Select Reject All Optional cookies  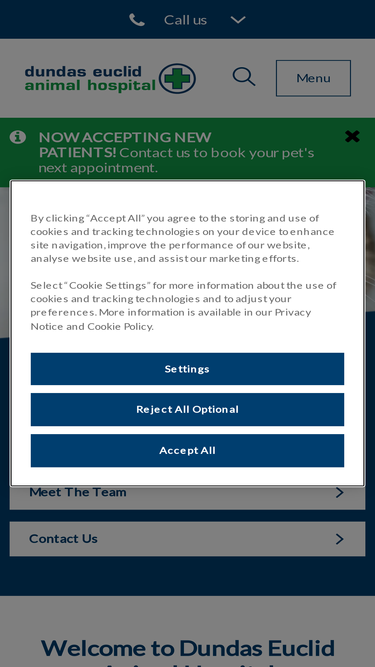coord(188,409)
